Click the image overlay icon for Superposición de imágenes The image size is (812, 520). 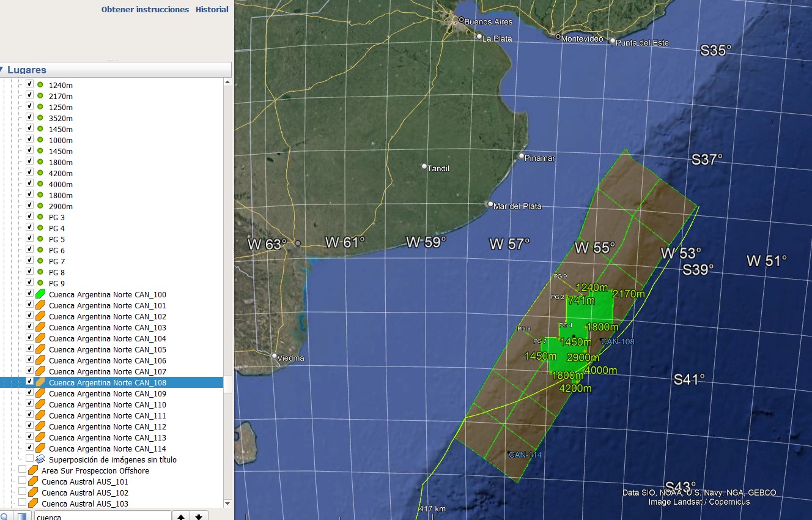[x=40, y=459]
